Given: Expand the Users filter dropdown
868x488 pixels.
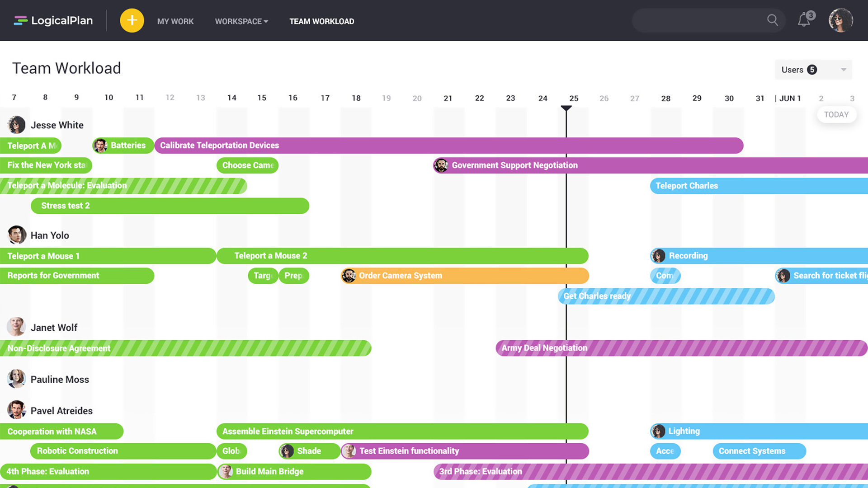Looking at the screenshot, I should pyautogui.click(x=813, y=70).
